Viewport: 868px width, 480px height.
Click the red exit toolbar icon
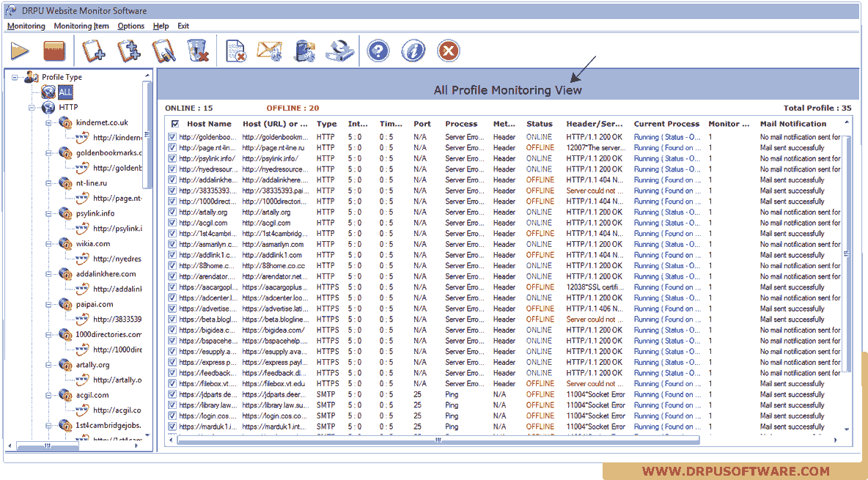click(449, 51)
